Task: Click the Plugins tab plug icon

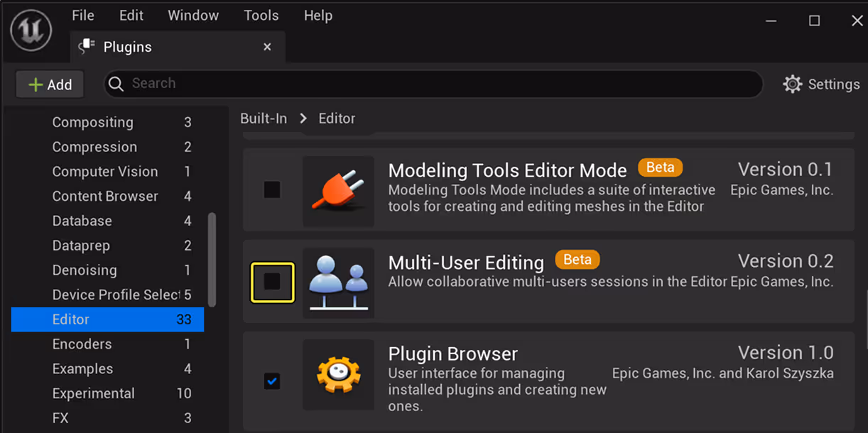Action: [x=87, y=47]
